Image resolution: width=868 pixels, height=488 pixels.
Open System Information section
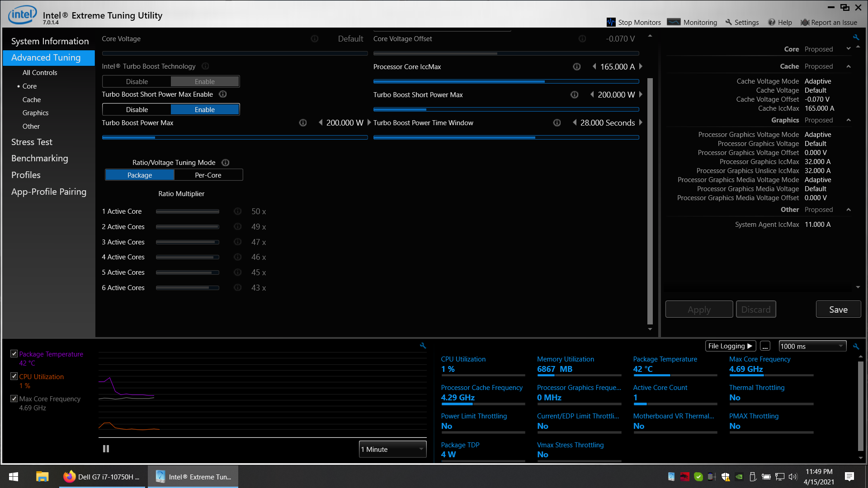point(50,41)
